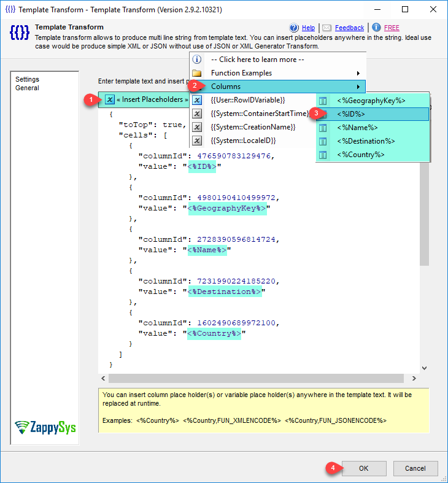Open the Columns submenu item
Screen dimensions: 448x483
[x=277, y=87]
